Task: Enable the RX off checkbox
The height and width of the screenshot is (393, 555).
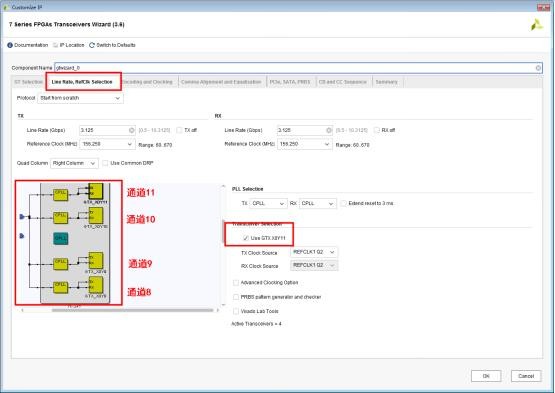Action: click(377, 130)
